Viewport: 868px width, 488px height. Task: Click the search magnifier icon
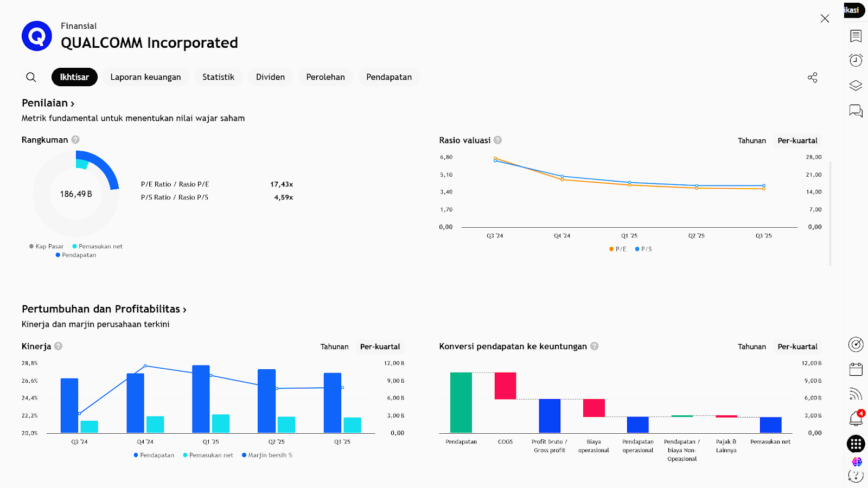[31, 78]
